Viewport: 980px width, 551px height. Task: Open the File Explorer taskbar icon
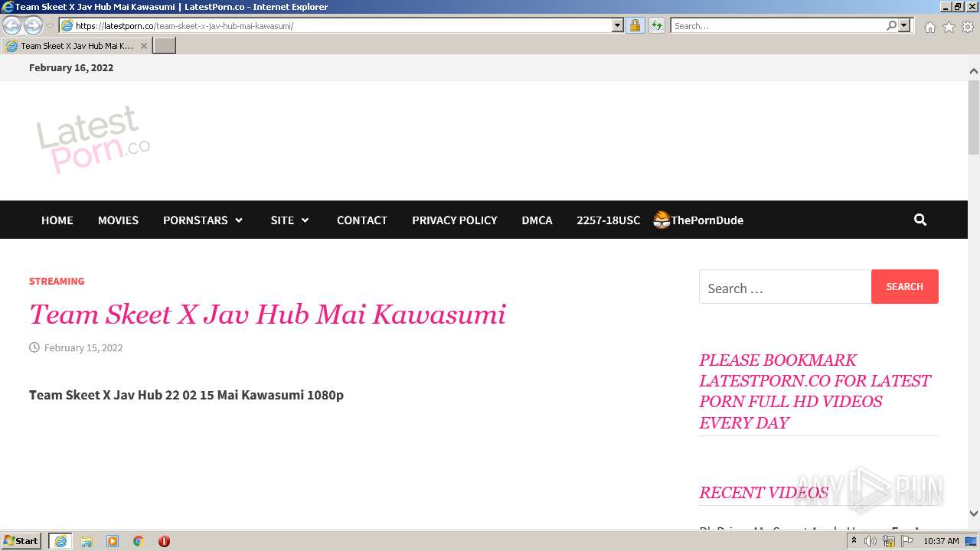coord(87,541)
